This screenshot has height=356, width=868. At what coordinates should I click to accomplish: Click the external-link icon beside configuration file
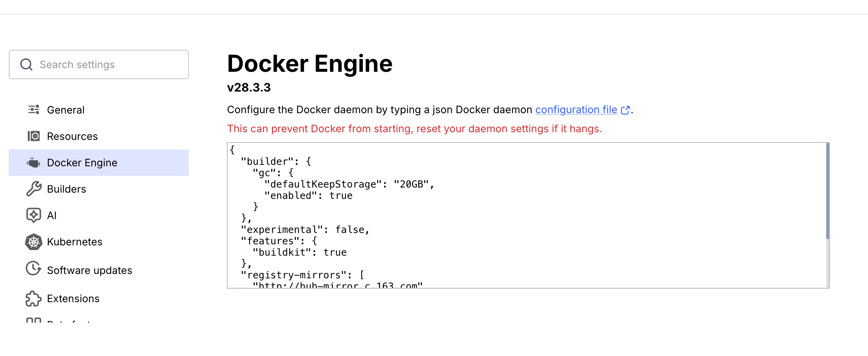pyautogui.click(x=625, y=110)
